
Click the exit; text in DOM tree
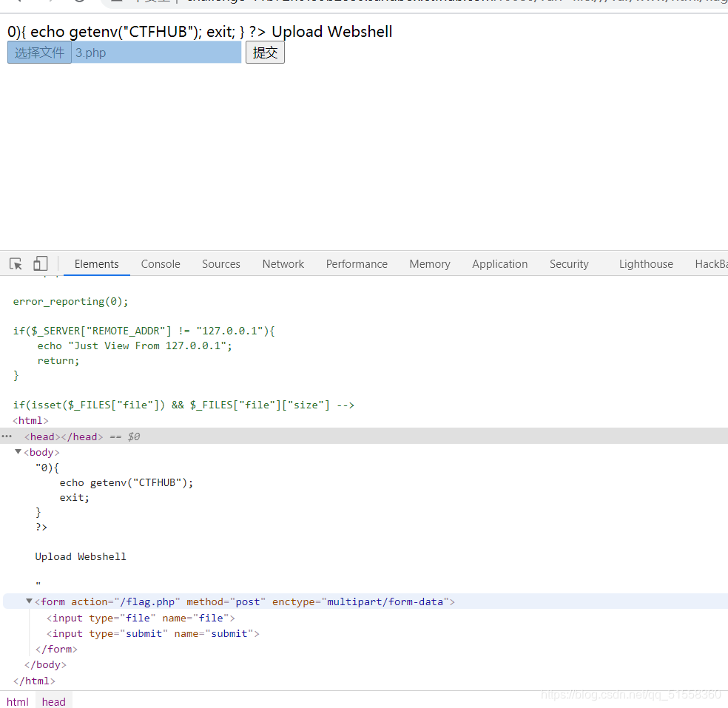point(74,498)
